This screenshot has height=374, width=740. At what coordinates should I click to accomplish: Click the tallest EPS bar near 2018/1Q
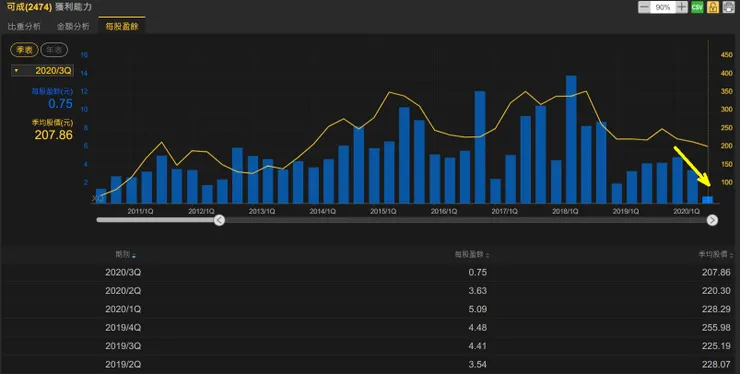571,139
